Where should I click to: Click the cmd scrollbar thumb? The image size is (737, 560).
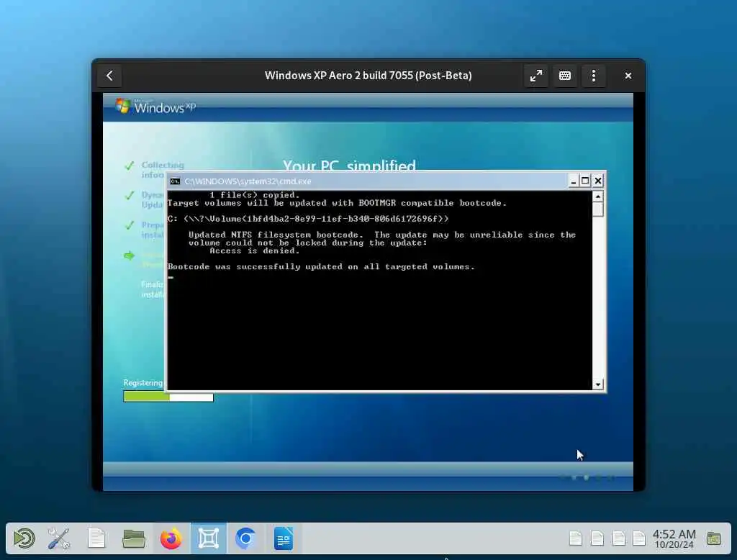[x=598, y=209]
